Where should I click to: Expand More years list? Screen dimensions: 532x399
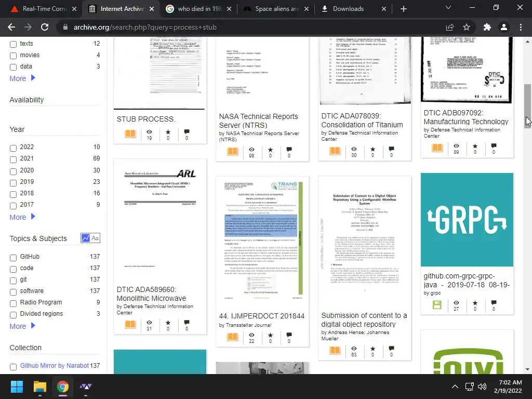(22, 217)
